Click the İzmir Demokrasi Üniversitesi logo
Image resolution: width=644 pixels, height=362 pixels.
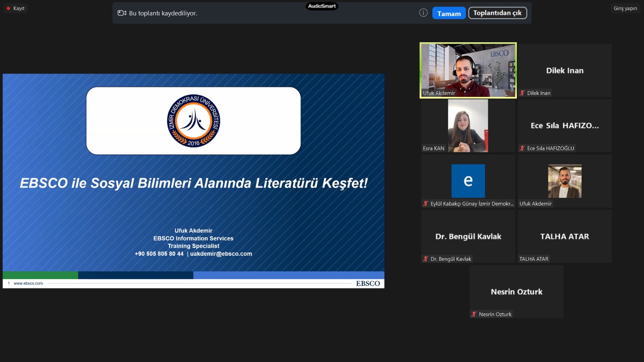pos(194,121)
